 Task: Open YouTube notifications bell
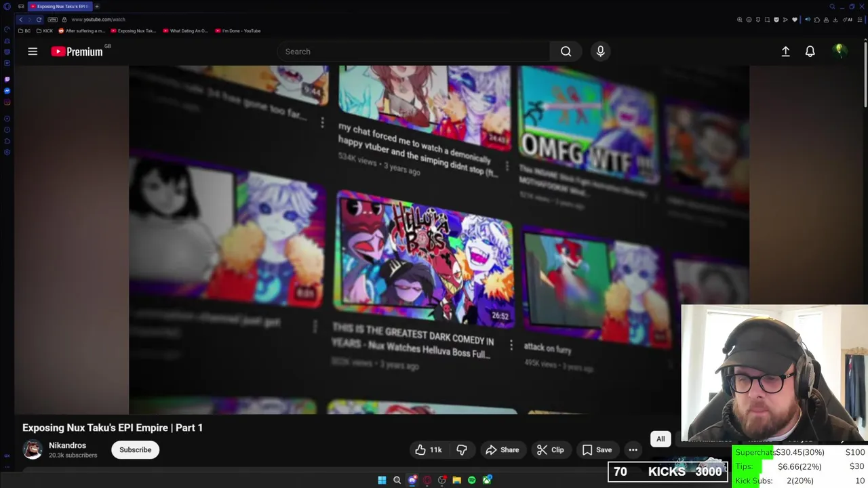pyautogui.click(x=810, y=52)
